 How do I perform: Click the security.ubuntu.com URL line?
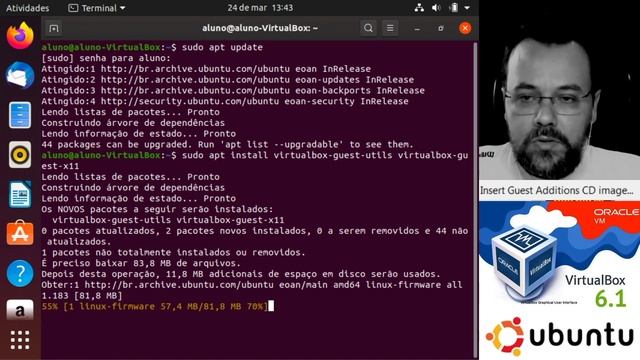pos(225,101)
